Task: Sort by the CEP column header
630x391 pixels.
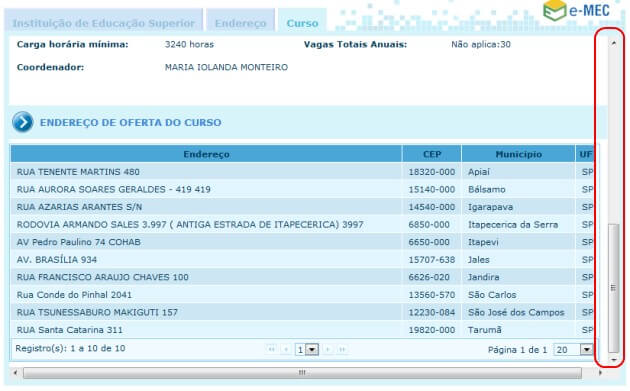Action: point(432,154)
